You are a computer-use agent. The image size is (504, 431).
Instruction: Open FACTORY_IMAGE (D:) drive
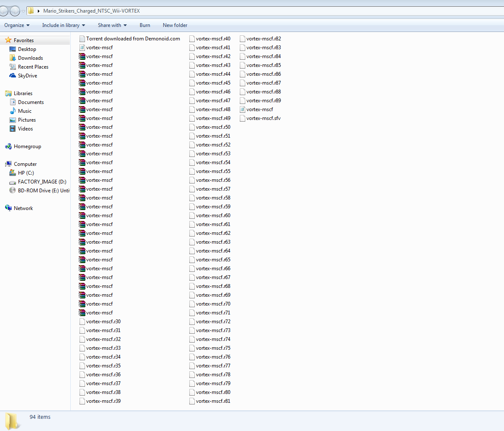[42, 182]
